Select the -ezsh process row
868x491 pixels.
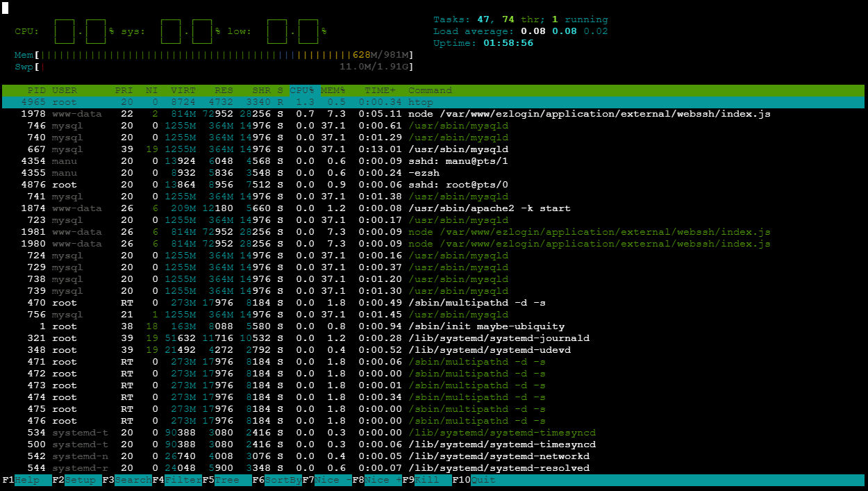pyautogui.click(x=433, y=173)
